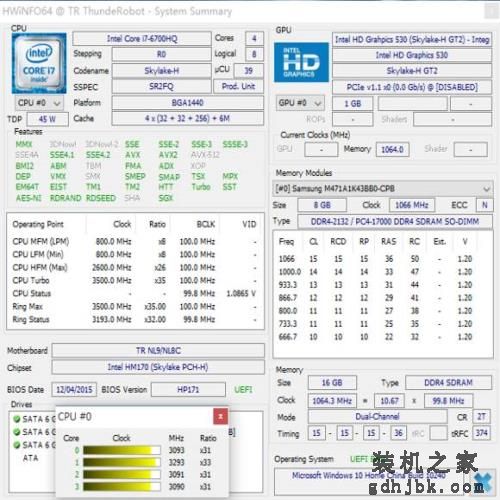
Task: Select the ATA drive entry
Action: coord(30,458)
